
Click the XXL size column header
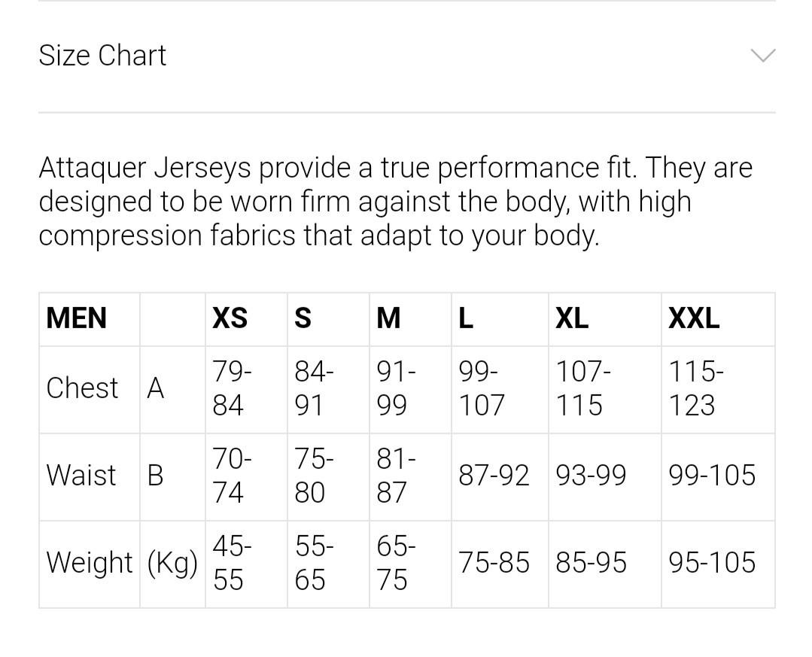point(694,318)
